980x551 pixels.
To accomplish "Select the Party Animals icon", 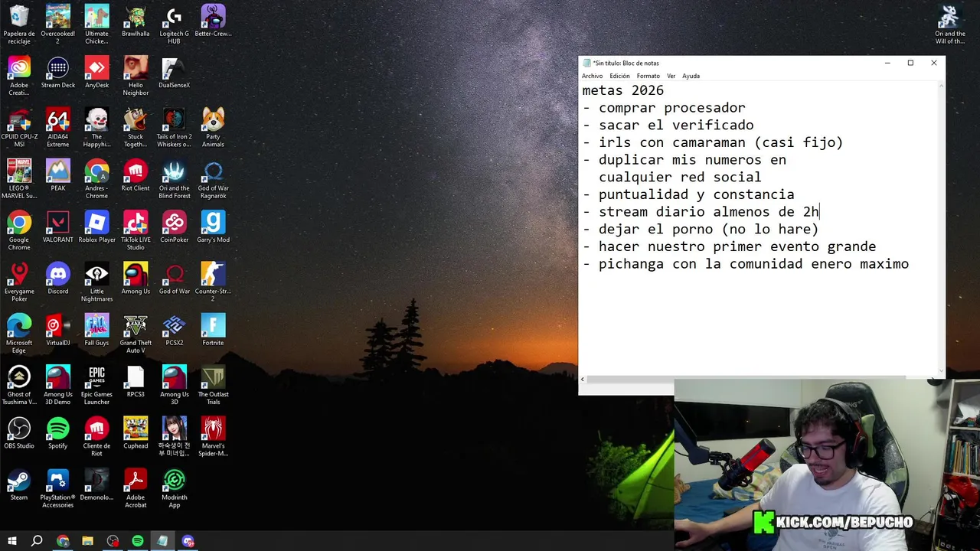I will pyautogui.click(x=213, y=128).
